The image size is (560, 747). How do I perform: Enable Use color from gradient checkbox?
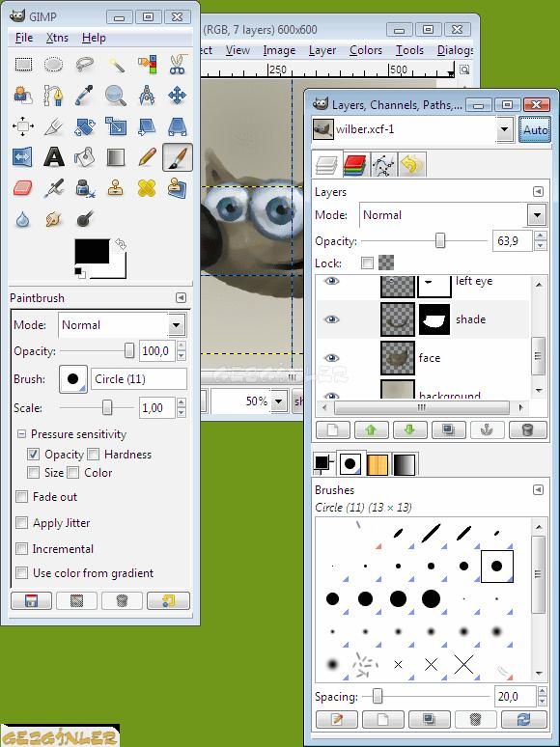click(x=21, y=572)
